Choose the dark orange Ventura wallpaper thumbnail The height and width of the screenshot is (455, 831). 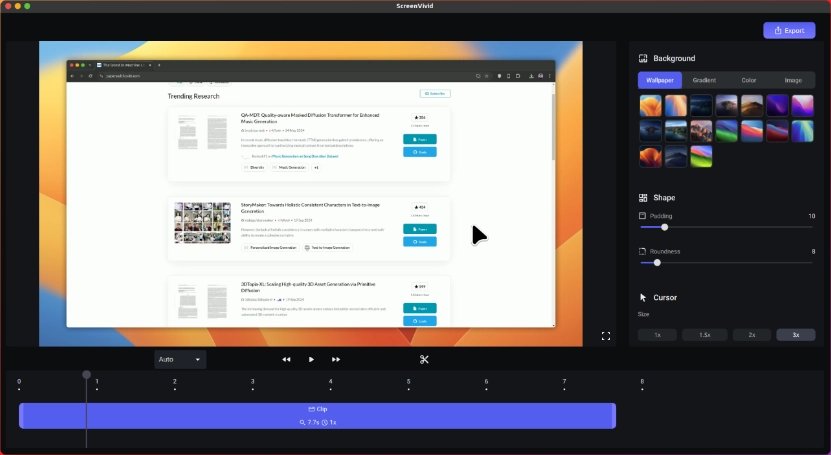(650, 156)
